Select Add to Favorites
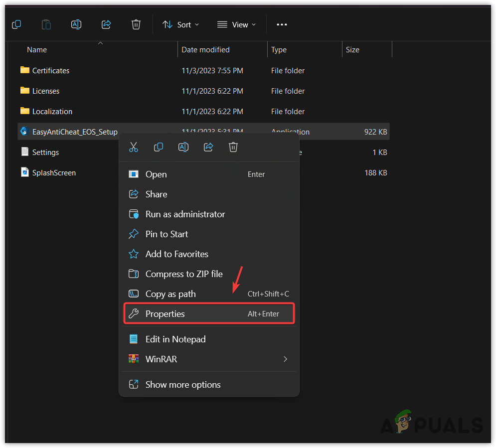Viewport: 496px width, 448px height. pyautogui.click(x=209, y=254)
